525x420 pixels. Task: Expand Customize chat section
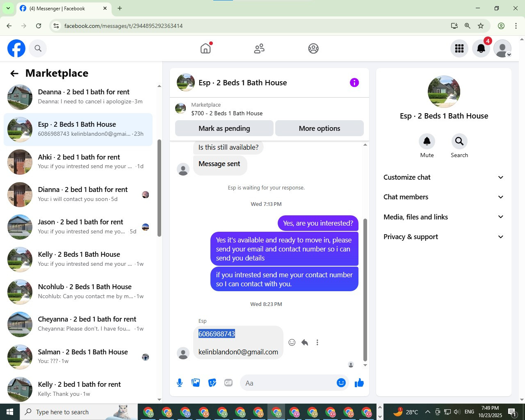[x=443, y=177]
